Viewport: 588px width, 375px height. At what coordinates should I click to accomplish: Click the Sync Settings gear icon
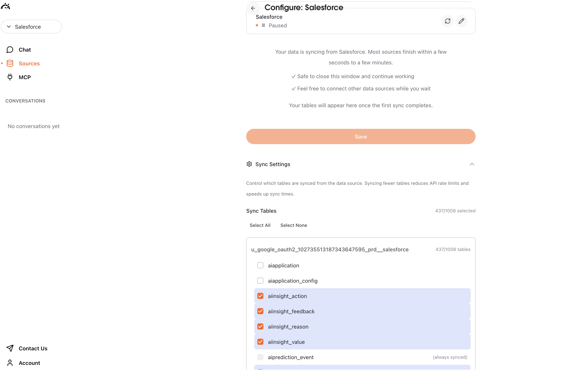(249, 164)
